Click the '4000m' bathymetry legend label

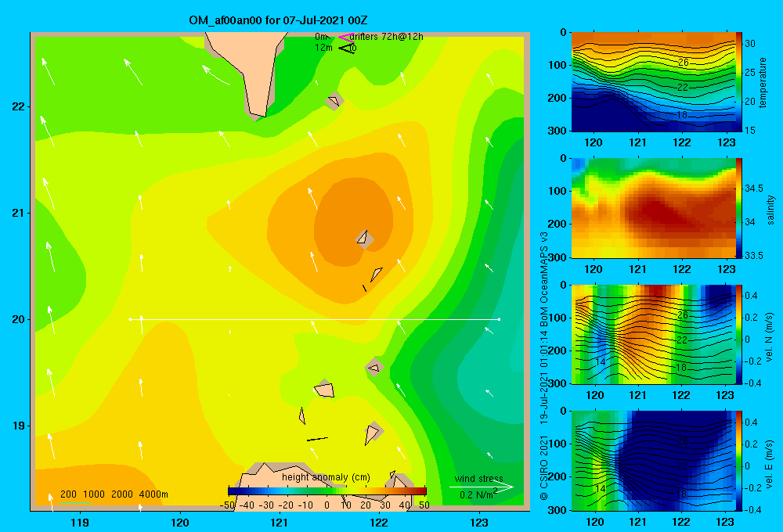point(153,494)
